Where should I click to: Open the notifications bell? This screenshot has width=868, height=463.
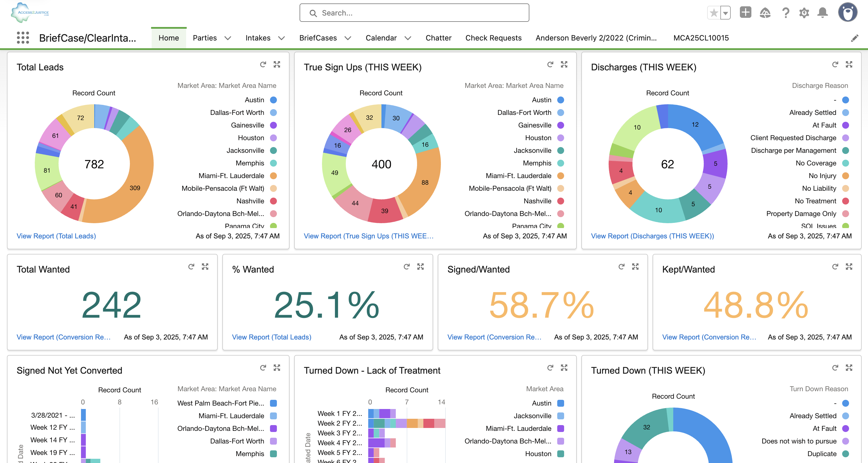pos(823,13)
